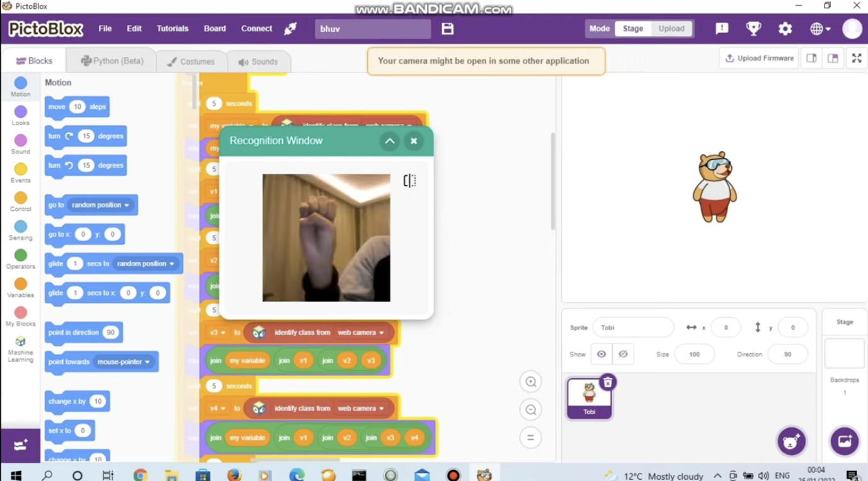Hide the Tobi sprite with the crossed-eye toggle

pyautogui.click(x=622, y=354)
